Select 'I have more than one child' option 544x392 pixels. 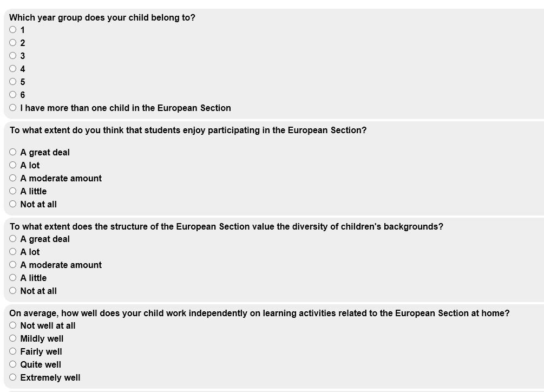[13, 108]
